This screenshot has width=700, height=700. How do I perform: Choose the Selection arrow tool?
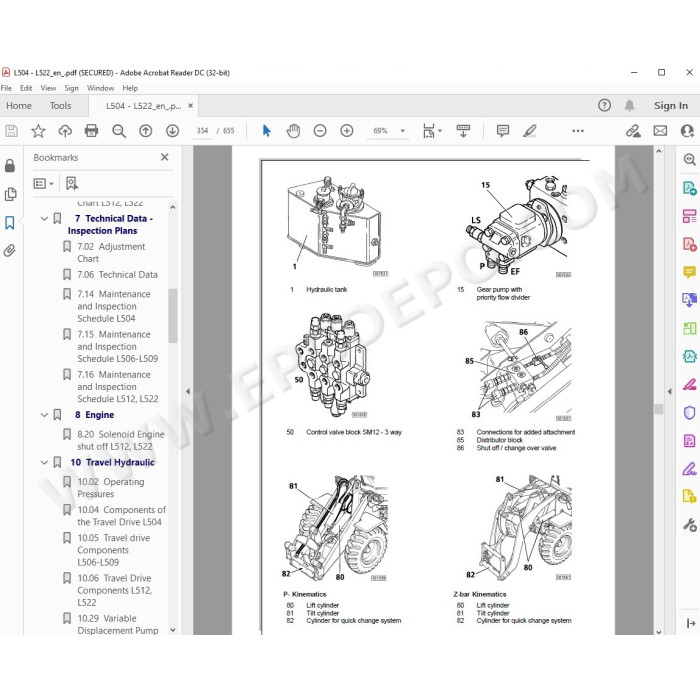pos(267,131)
